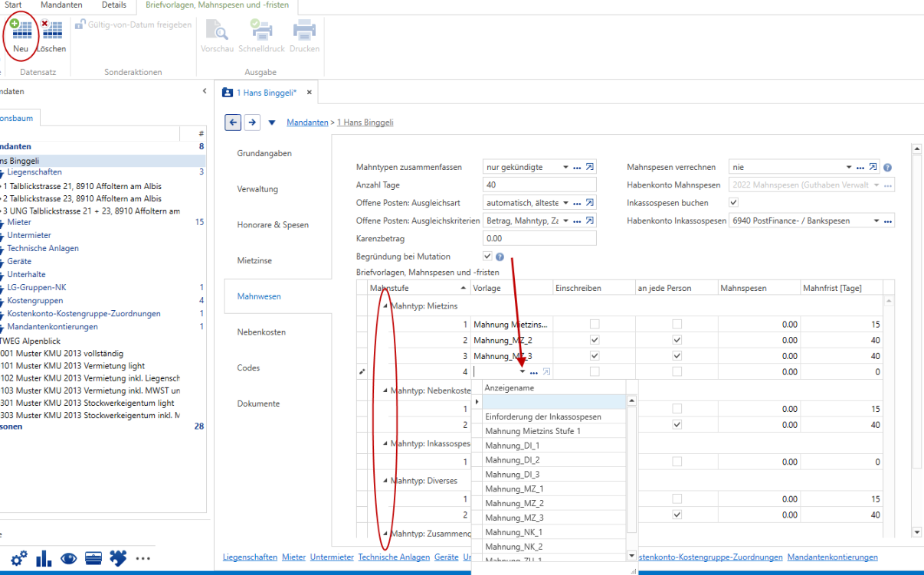Open the Nebenkosten side tab
Image resolution: width=924 pixels, height=575 pixels.
(262, 332)
